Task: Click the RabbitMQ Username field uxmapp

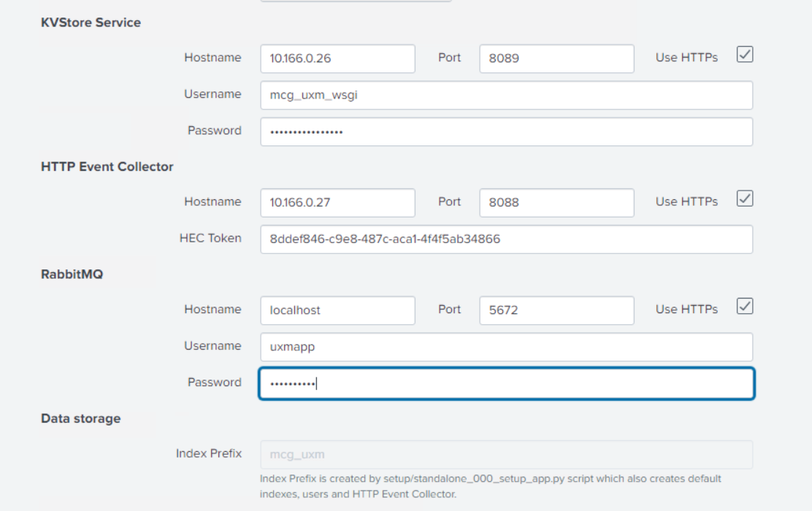Action: click(x=506, y=347)
